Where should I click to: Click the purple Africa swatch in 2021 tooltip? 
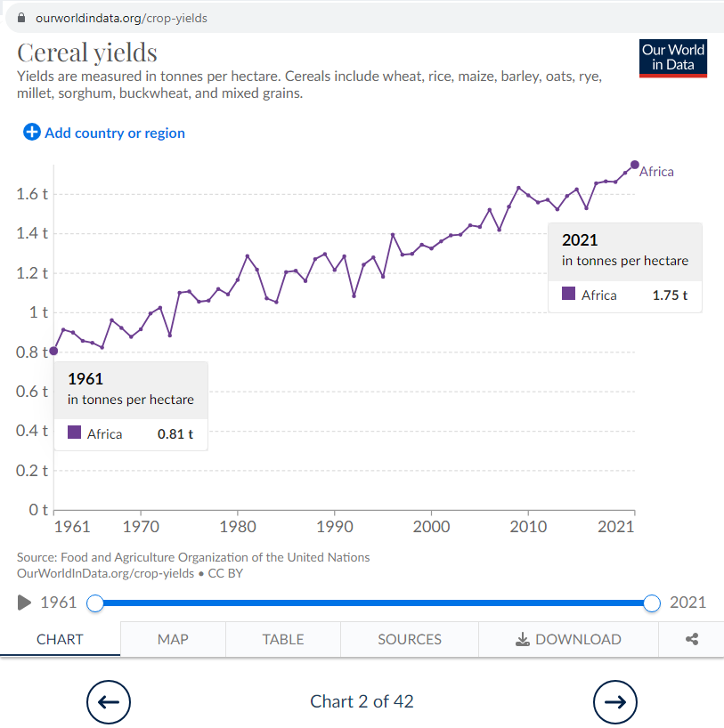pos(568,294)
